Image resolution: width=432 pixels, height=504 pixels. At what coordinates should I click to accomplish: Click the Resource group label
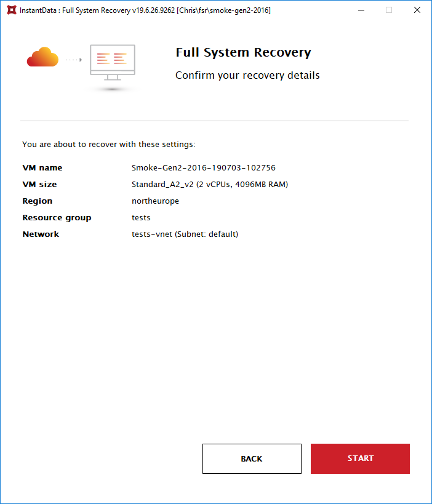57,218
